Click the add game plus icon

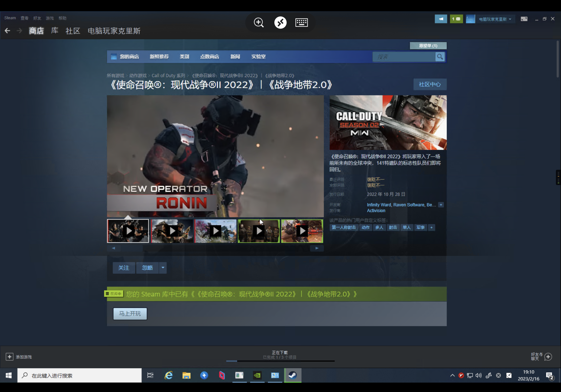pyautogui.click(x=9, y=357)
